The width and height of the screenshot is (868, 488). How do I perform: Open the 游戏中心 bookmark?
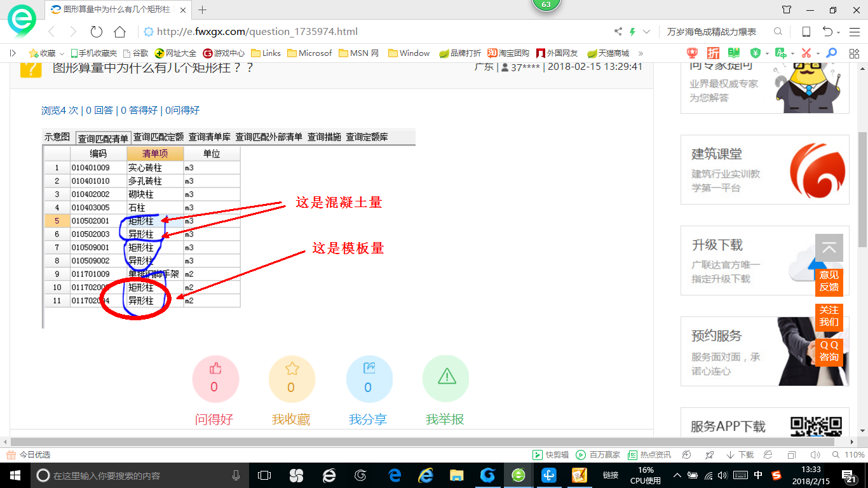click(x=224, y=53)
